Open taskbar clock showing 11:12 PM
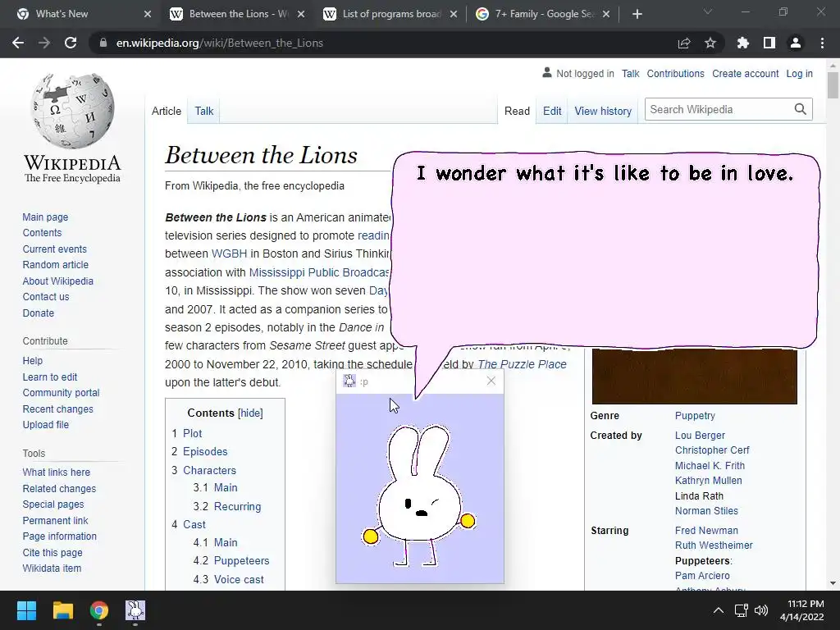840x630 pixels. click(801, 610)
